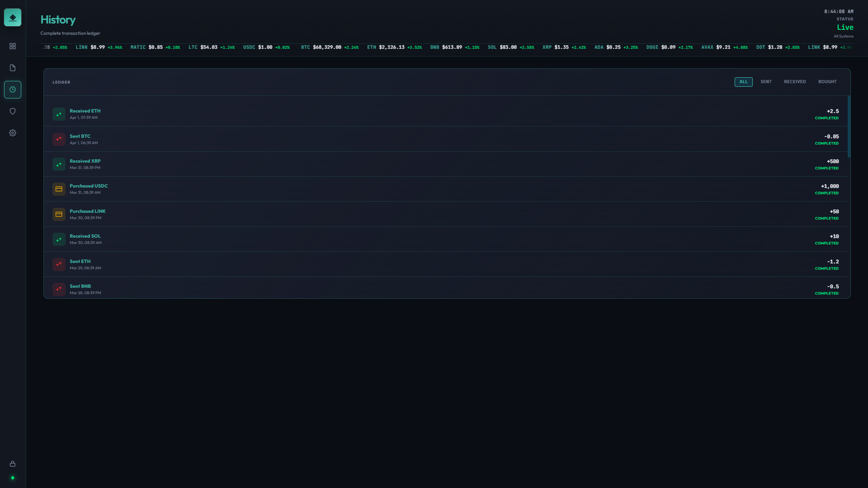Open the security shield icon in sidebar
The height and width of the screenshot is (488, 868).
[x=13, y=111]
